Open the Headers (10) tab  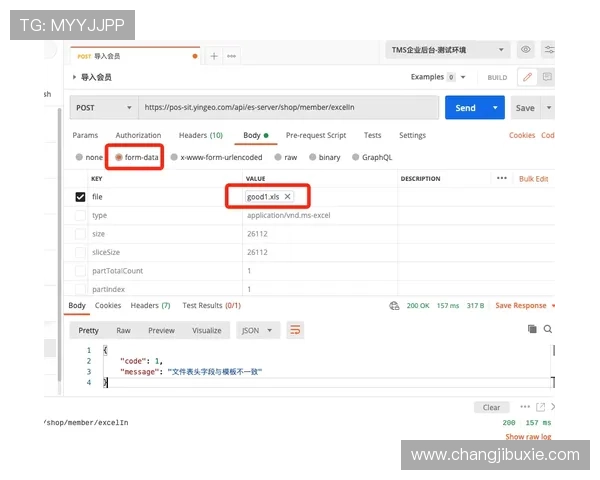201,135
